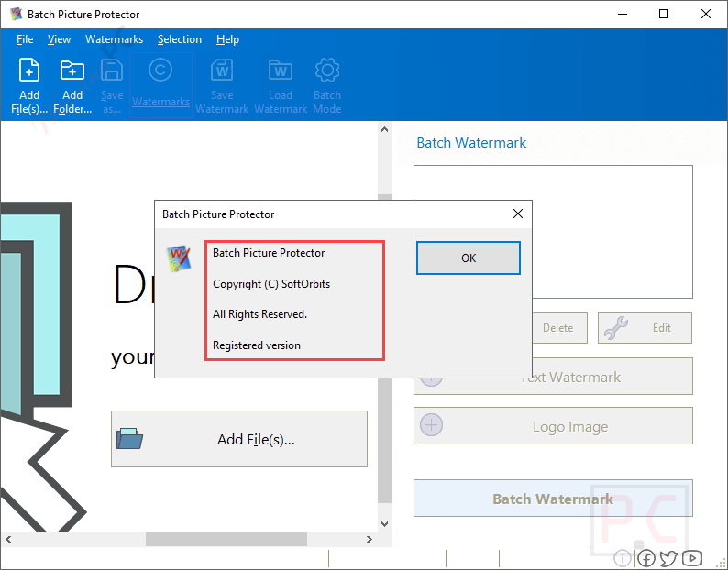Click 'Copyright (C) SoftOrbits' text
The height and width of the screenshot is (570, 728).
click(271, 283)
